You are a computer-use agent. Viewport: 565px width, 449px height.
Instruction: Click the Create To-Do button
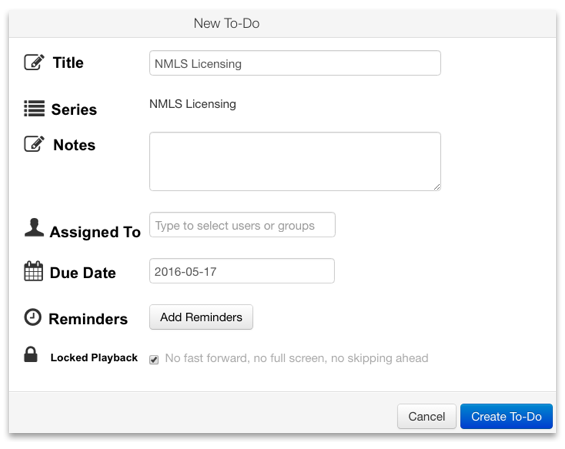(x=506, y=416)
